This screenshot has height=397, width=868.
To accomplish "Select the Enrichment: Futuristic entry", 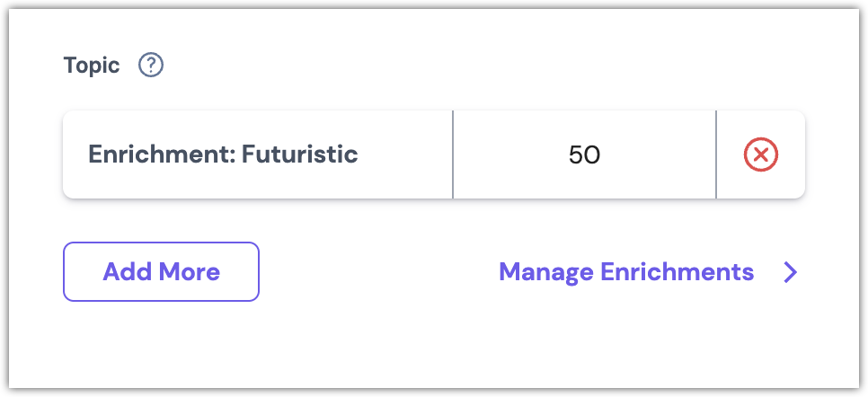I will click(223, 154).
